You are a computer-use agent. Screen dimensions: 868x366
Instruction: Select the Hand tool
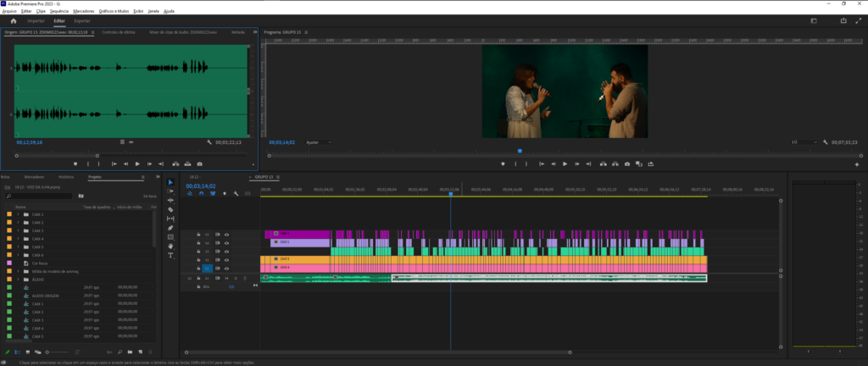(x=170, y=246)
